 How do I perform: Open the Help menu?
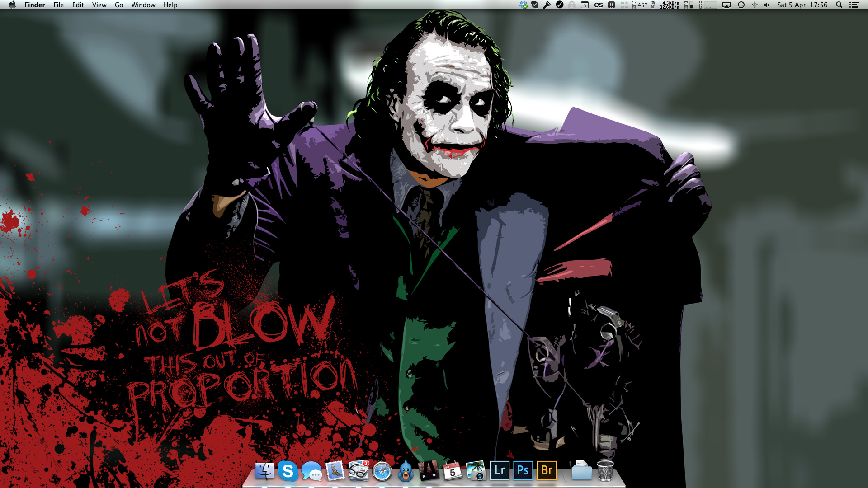[170, 5]
